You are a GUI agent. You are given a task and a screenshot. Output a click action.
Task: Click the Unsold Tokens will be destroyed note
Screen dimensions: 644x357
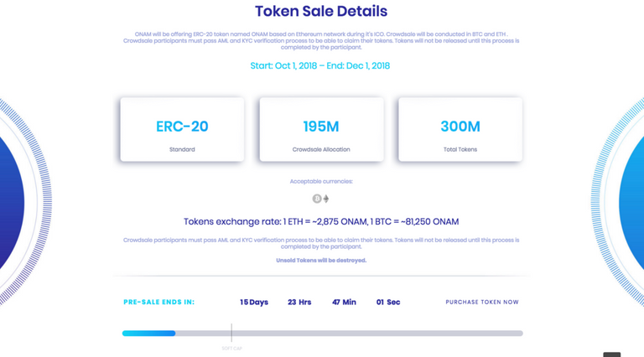click(x=321, y=261)
